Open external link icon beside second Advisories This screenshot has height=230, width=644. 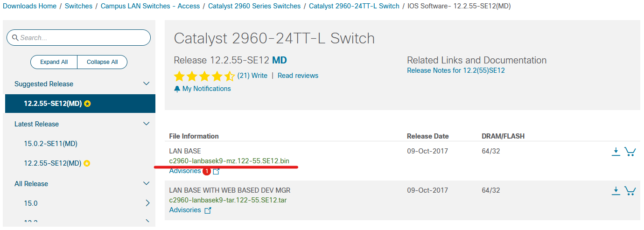tap(208, 210)
